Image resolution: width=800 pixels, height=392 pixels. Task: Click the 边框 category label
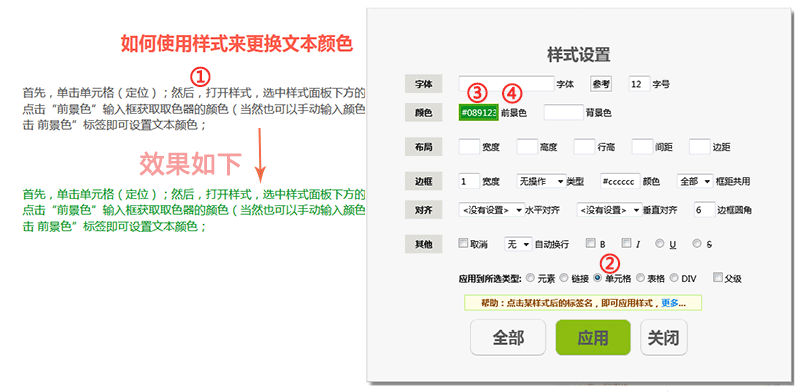click(423, 181)
